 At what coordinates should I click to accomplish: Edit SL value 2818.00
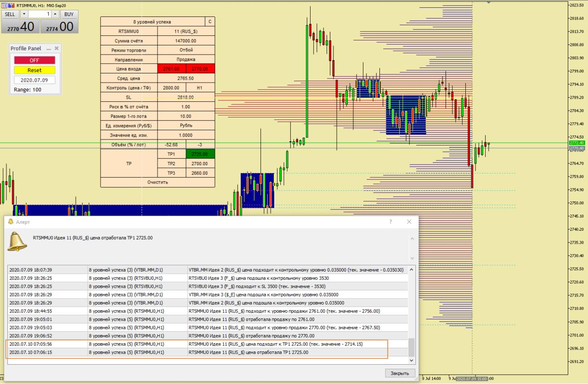click(x=186, y=97)
